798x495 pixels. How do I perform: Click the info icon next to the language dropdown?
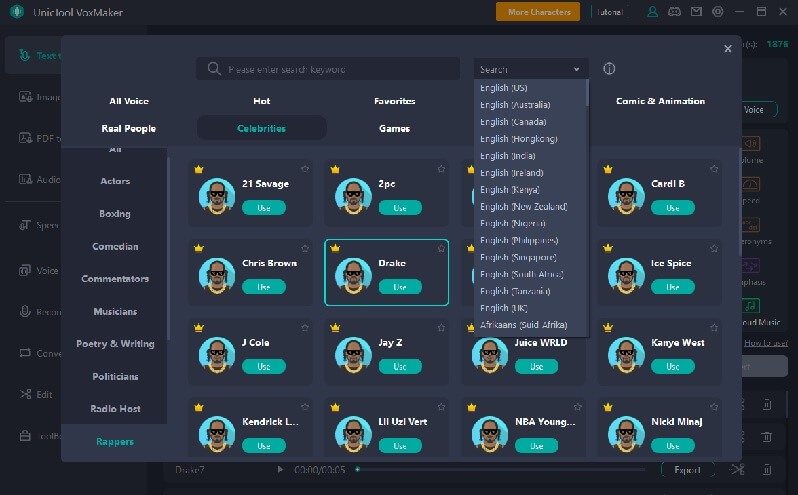(609, 69)
